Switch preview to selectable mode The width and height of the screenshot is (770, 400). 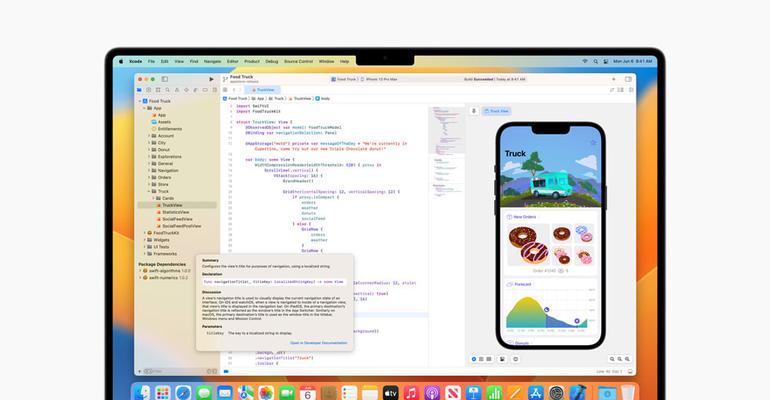(481, 359)
